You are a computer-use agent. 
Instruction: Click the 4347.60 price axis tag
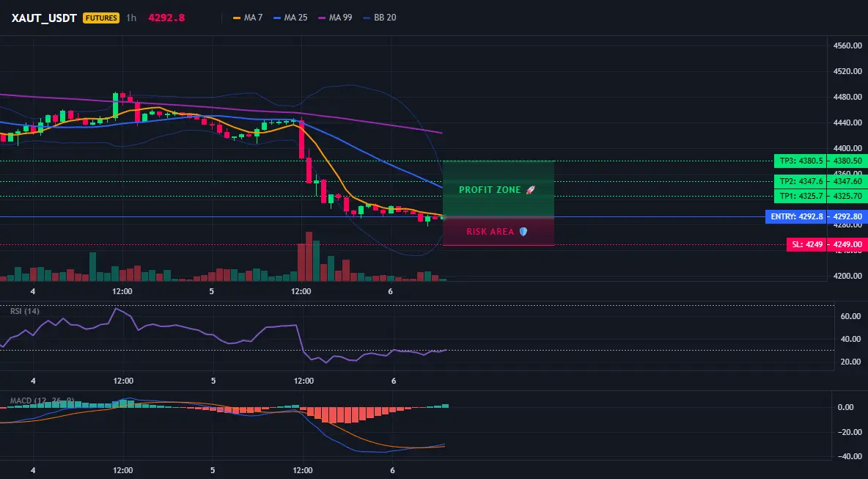pos(847,181)
